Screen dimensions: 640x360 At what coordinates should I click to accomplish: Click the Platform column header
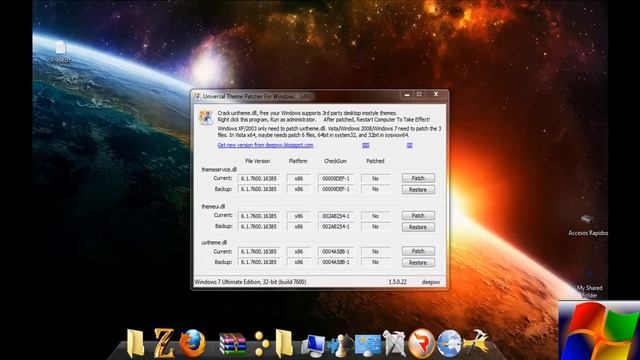coord(298,161)
